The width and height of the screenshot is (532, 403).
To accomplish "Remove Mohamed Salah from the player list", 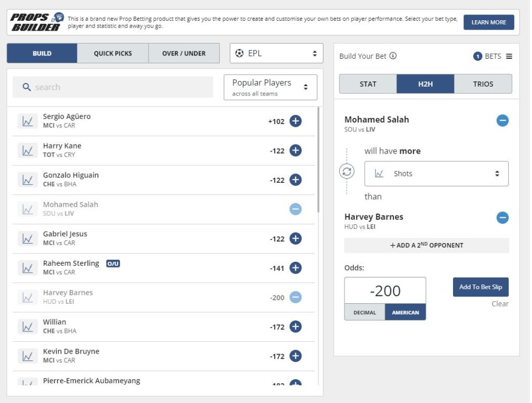I will pos(295,209).
